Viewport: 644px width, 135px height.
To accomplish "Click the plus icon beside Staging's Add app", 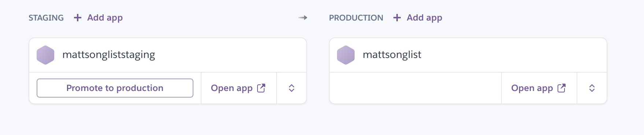I will [x=77, y=18].
